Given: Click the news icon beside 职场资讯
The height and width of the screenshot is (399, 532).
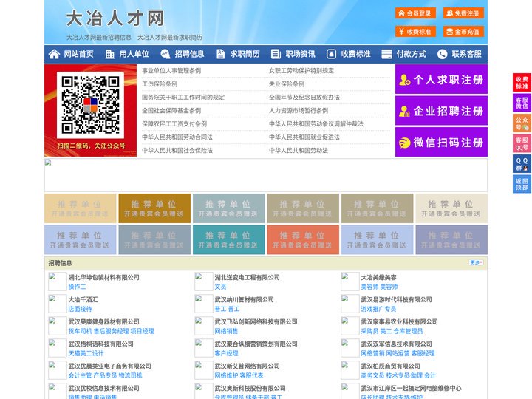Looking at the screenshot, I should (x=276, y=54).
